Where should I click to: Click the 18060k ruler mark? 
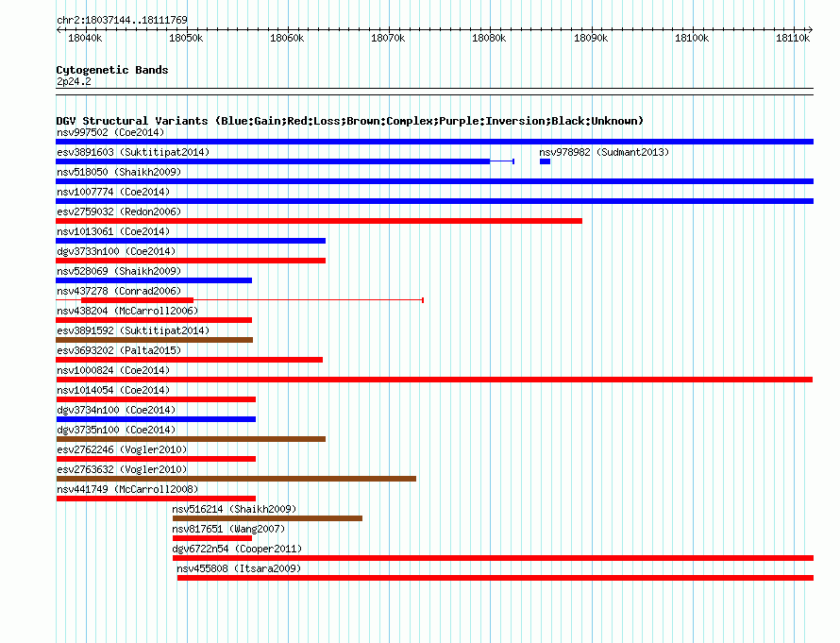click(x=287, y=38)
